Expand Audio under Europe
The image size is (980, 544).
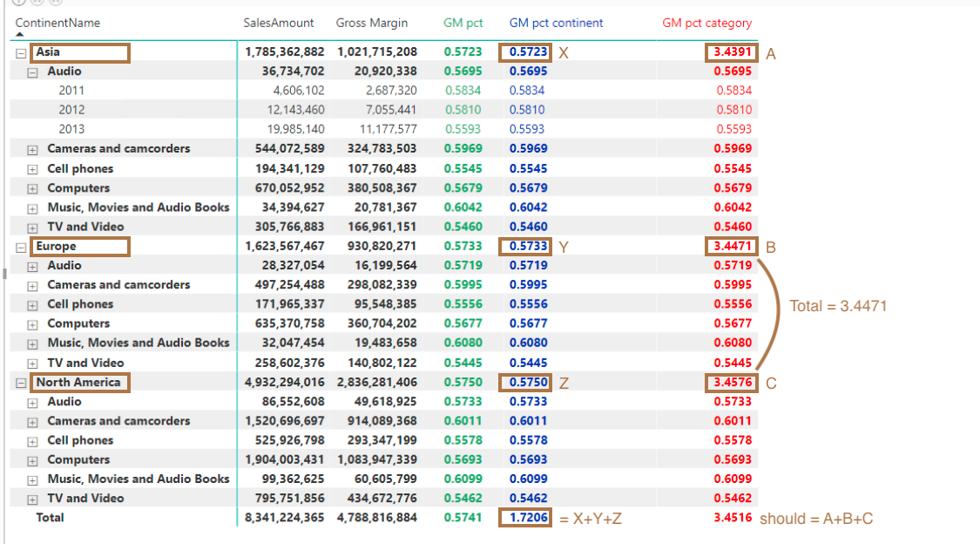(32, 267)
